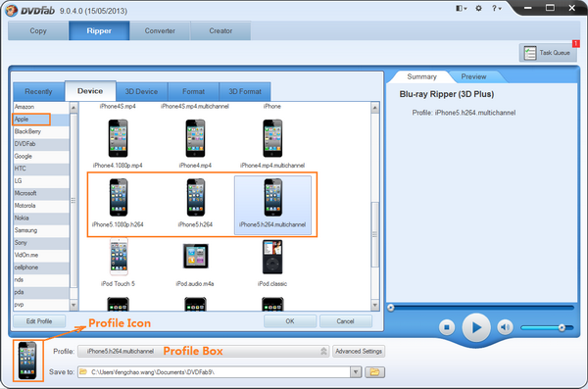Select Microsoft in the device list

(41, 194)
